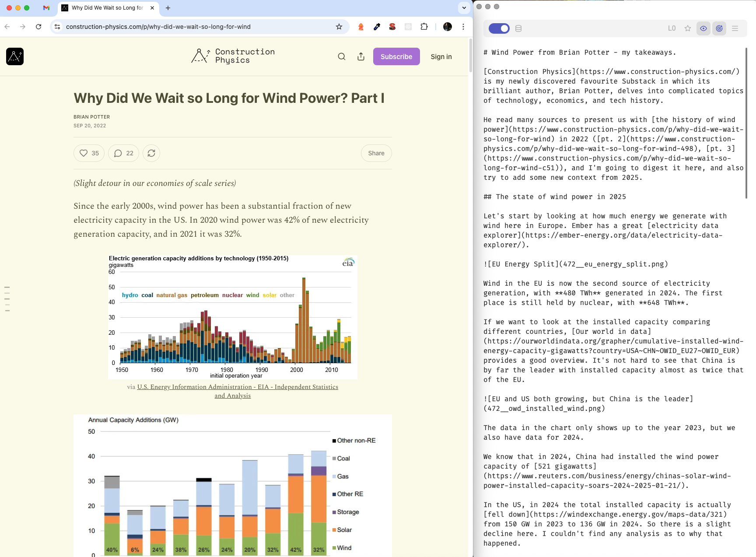Open the search on Construction Physics
Image resolution: width=756 pixels, height=557 pixels.
tap(342, 56)
